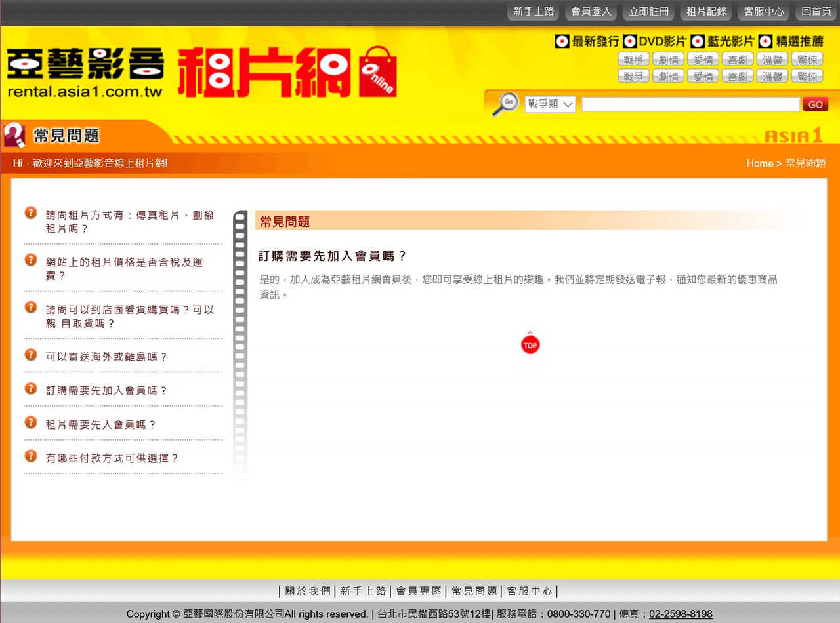Click footer link 客服中心

[x=530, y=591]
